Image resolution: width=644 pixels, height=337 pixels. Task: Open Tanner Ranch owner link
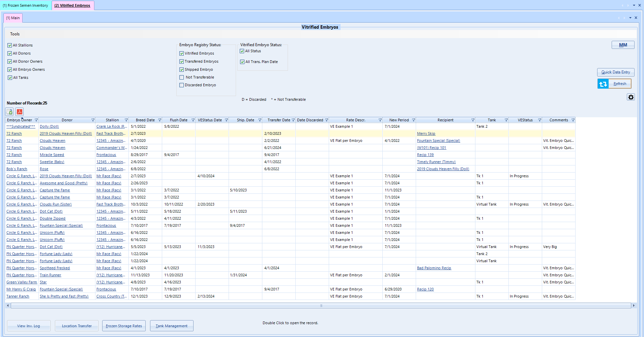pyautogui.click(x=18, y=296)
